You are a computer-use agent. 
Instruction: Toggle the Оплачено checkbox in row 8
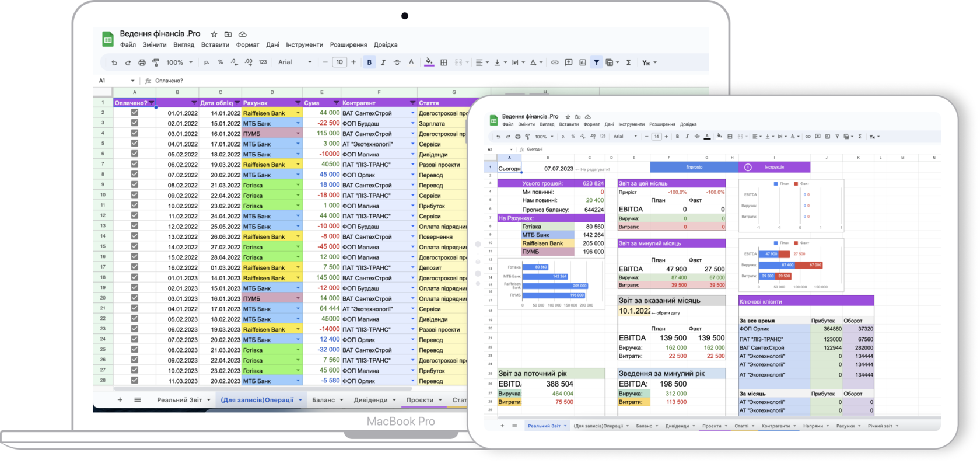click(135, 175)
